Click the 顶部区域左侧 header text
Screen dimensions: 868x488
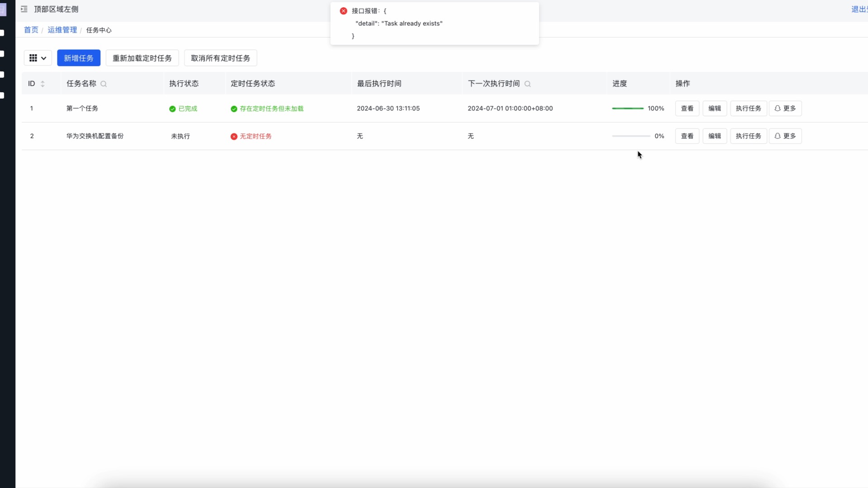56,9
